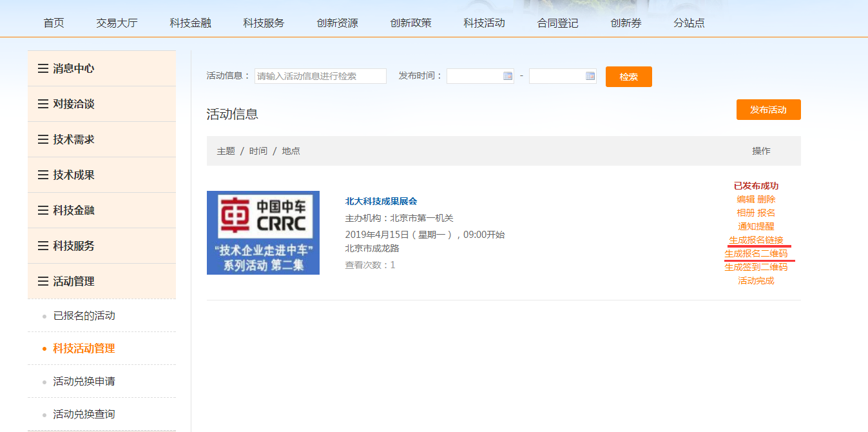
Task: Click hamburger icon beside 技术需求
Action: 43,139
